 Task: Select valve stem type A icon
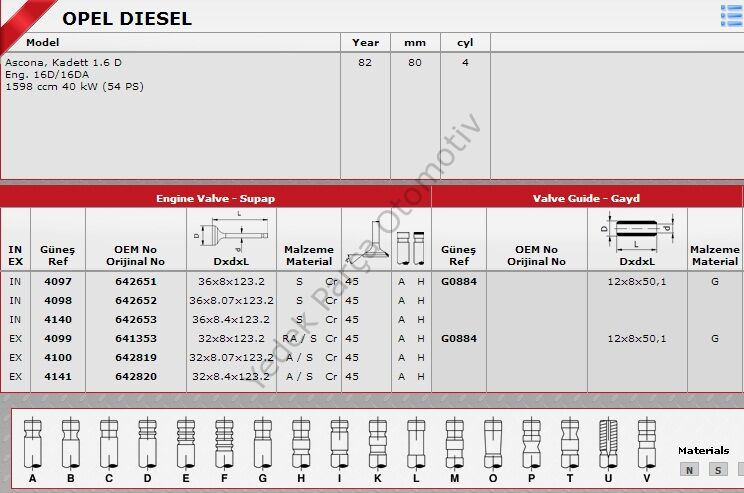coord(33,444)
